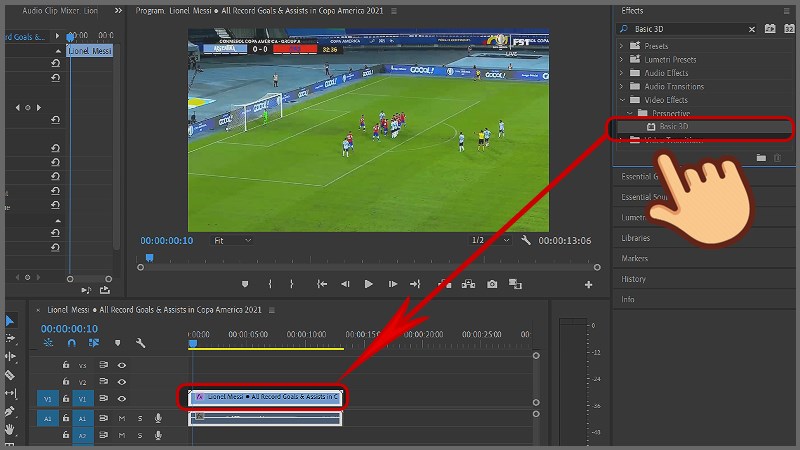The height and width of the screenshot is (450, 800).
Task: Open timeline wrench display settings
Action: tap(140, 343)
